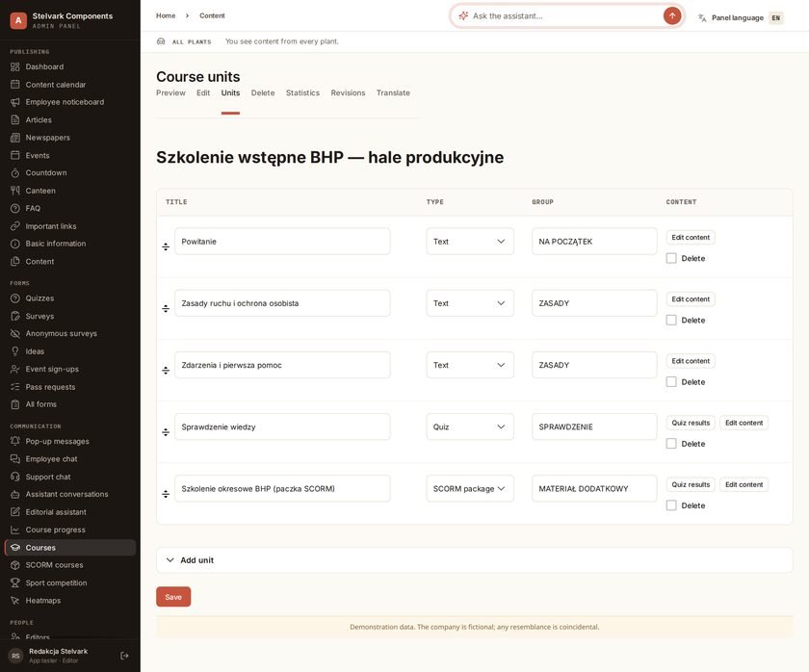Switch to the Statistics tab
809x672 pixels.
pos(302,92)
